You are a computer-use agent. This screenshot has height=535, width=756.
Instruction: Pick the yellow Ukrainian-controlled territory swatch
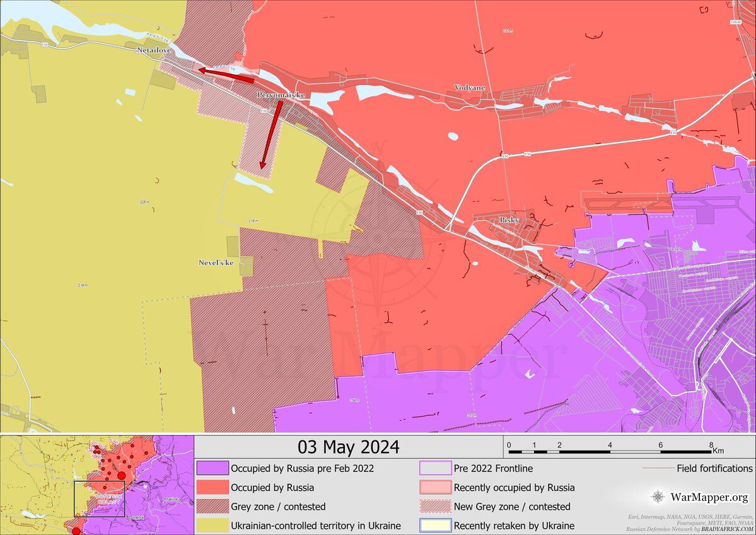click(212, 526)
